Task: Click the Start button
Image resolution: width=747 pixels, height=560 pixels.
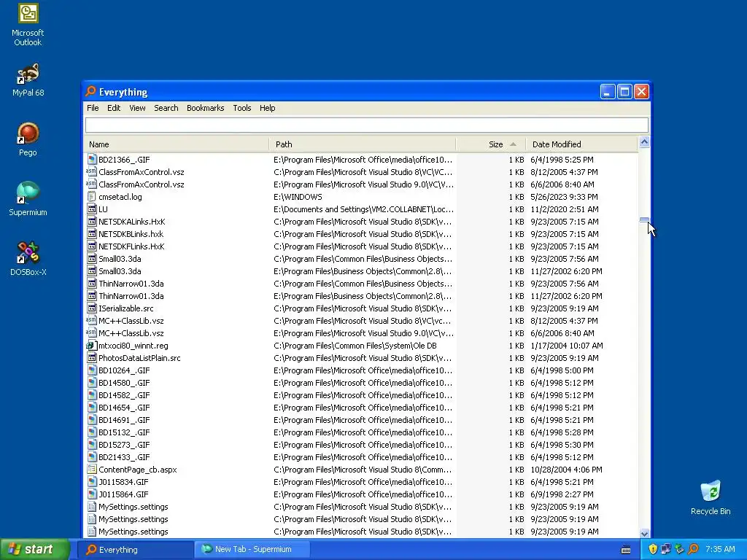Action: point(34,549)
